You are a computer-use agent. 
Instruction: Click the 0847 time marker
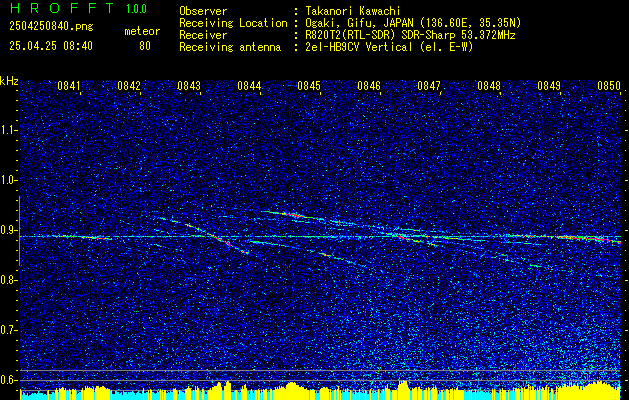[x=429, y=86]
